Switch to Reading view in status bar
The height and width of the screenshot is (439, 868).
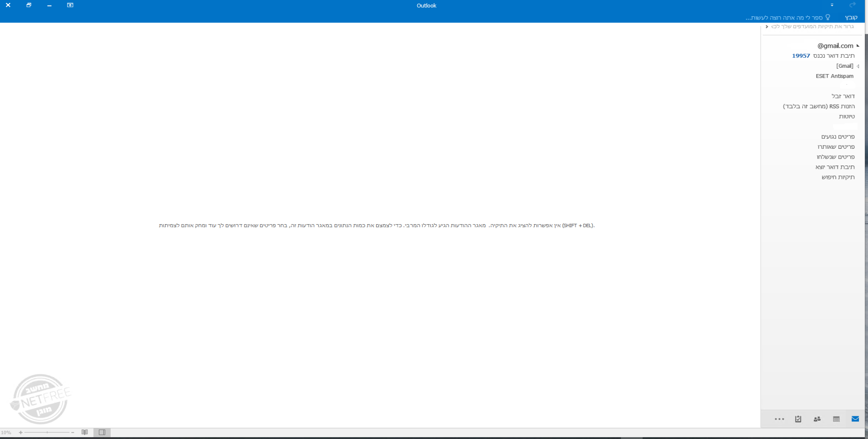point(85,433)
